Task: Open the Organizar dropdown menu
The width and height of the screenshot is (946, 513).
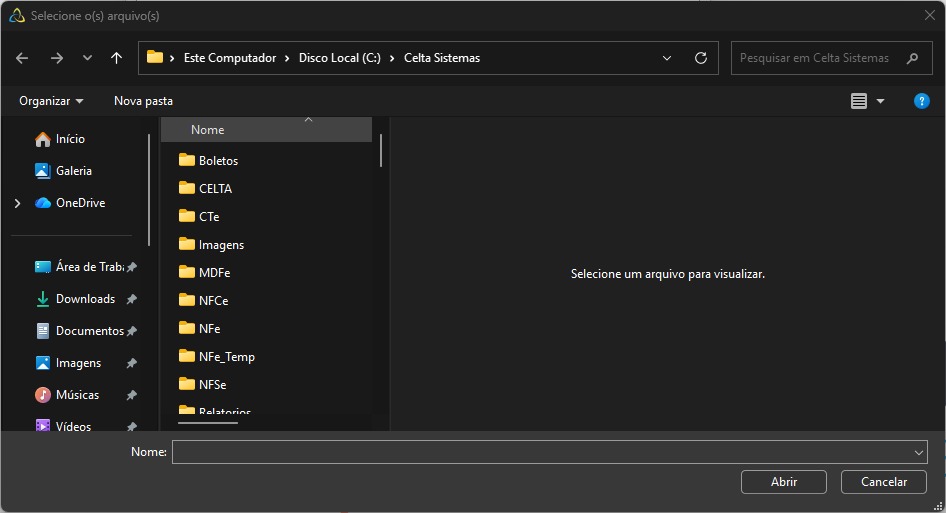Action: click(x=51, y=101)
